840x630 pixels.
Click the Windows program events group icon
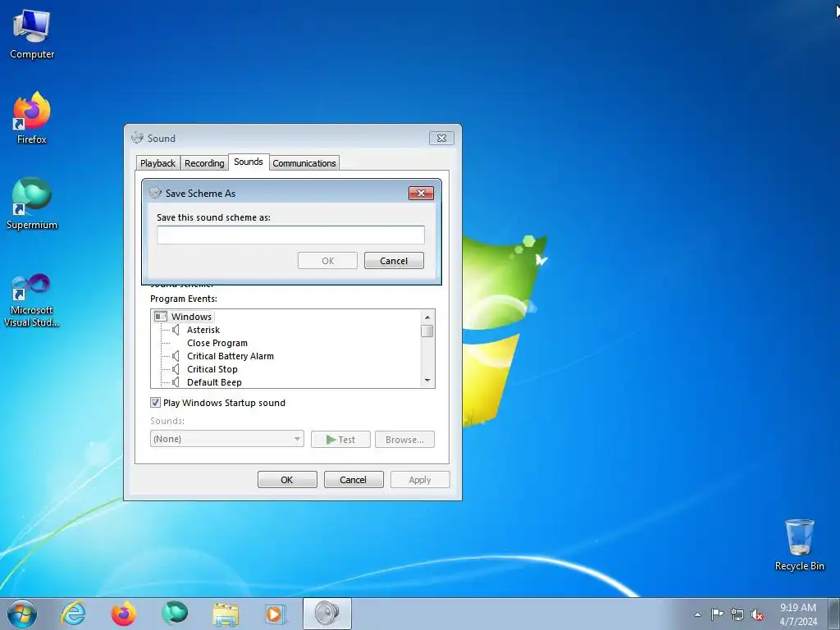(161, 317)
